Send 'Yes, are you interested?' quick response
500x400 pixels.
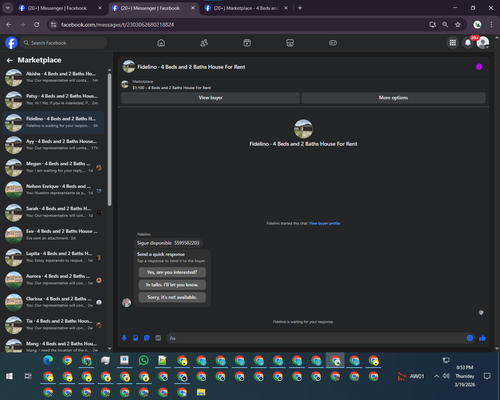[x=172, y=272]
